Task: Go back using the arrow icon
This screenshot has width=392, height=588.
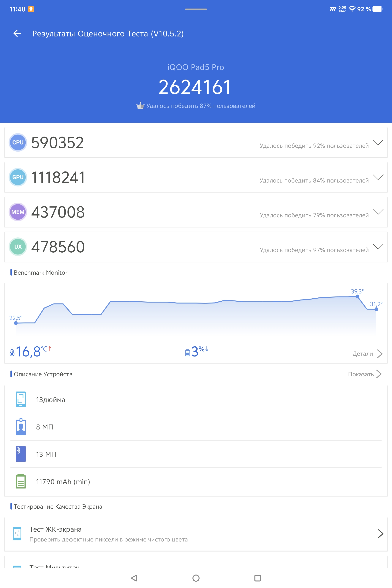Action: coord(17,33)
